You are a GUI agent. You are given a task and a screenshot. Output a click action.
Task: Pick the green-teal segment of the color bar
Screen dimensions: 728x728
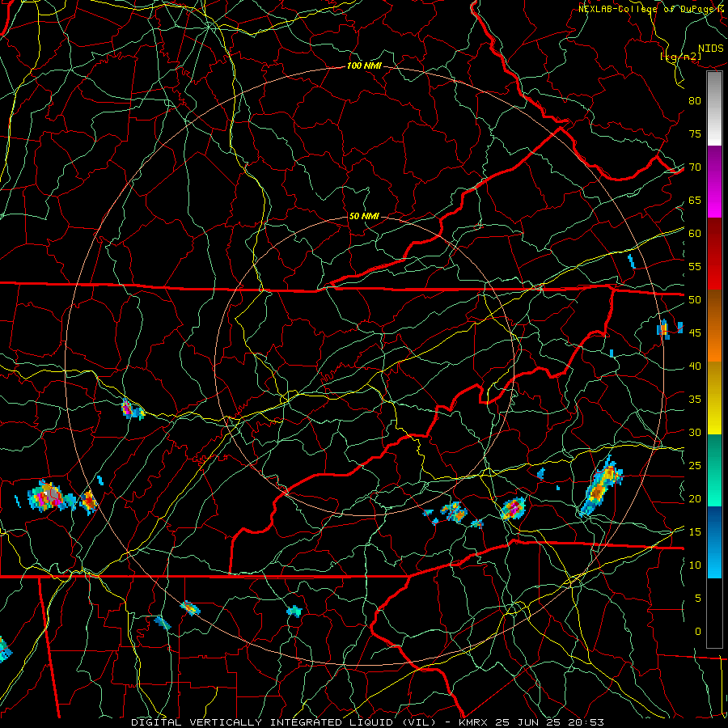click(x=714, y=470)
